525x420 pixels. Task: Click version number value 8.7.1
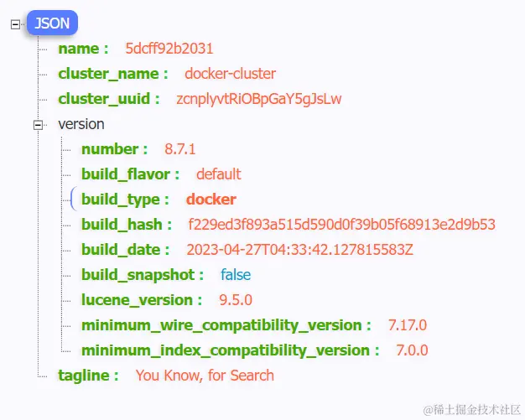(179, 149)
